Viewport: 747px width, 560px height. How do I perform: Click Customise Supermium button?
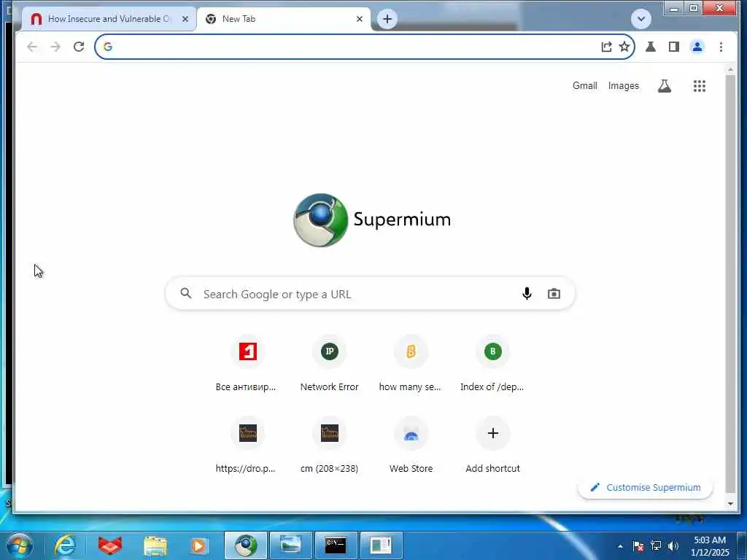point(645,487)
